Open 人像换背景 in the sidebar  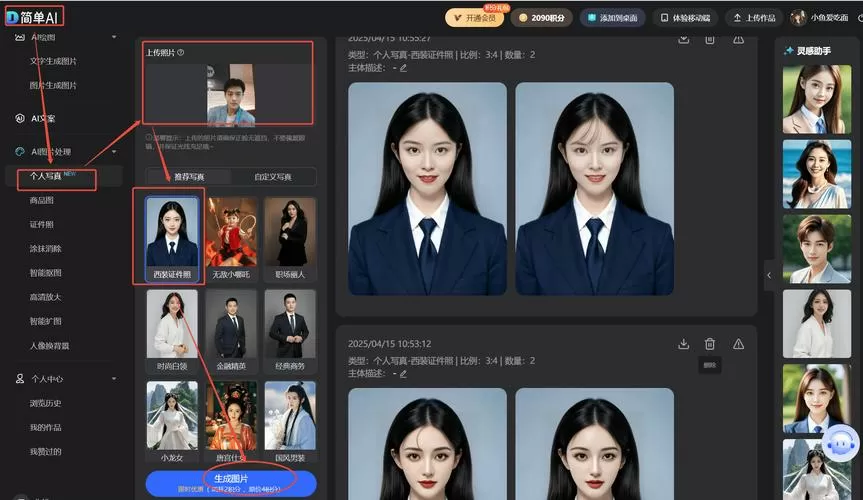coord(49,346)
